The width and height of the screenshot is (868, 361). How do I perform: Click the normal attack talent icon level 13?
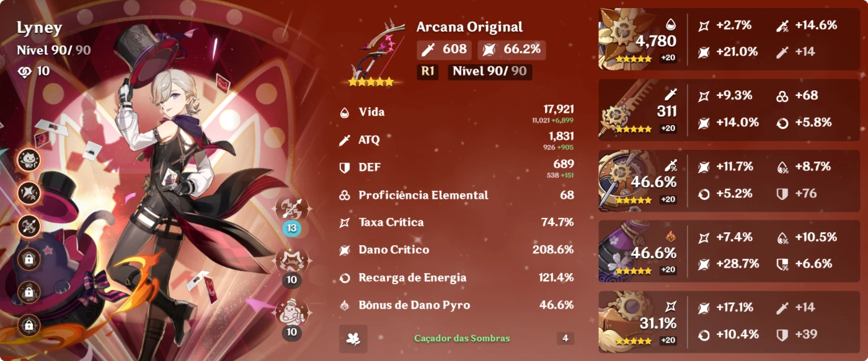pos(291,209)
